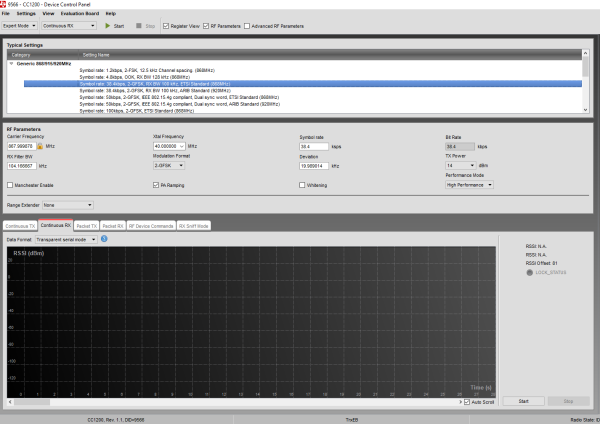The width and height of the screenshot is (600, 424).
Task: Switch to the Packet TX tab
Action: [86, 226]
